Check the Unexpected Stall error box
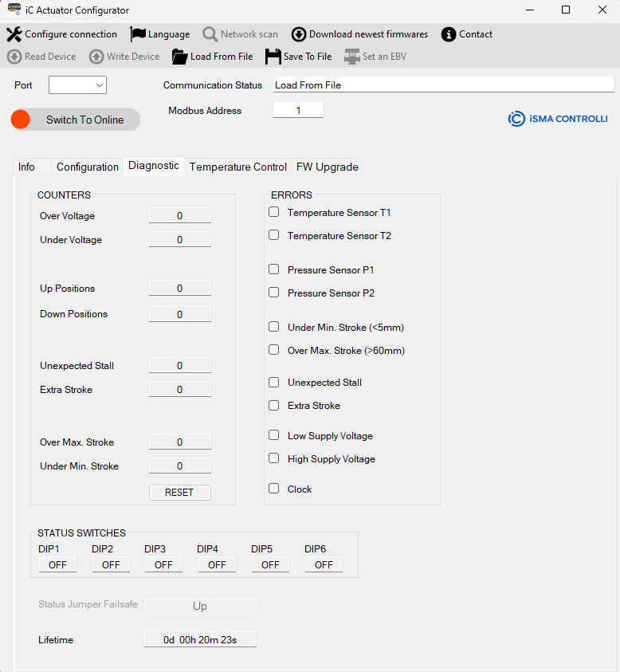Viewport: 620px width, 672px height. [x=274, y=382]
